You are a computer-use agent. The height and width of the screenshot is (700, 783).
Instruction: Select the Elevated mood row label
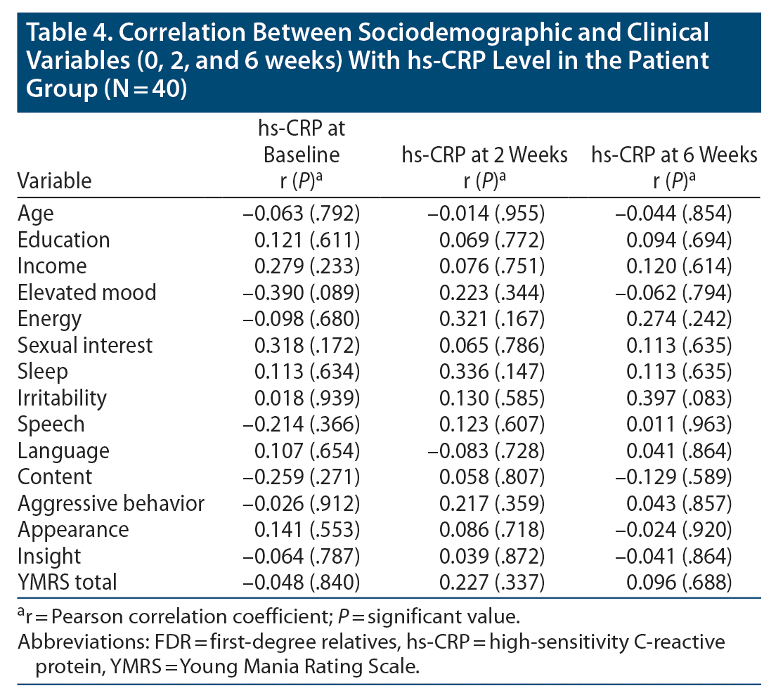tap(87, 292)
